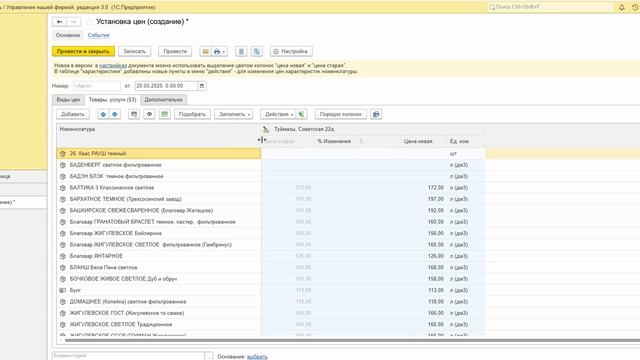Viewport: 640px width, 360px height.
Task: Add document to favorites with the star icon
Action: [89, 22]
